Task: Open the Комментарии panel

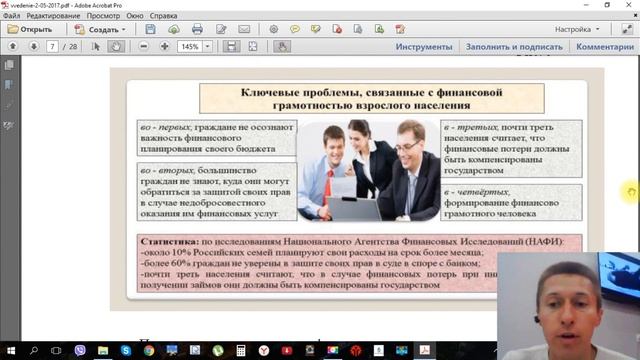Action: (605, 47)
